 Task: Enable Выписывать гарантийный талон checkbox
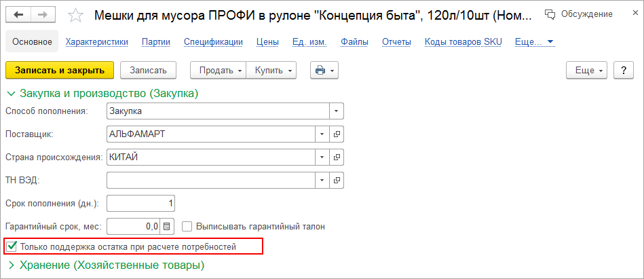pyautogui.click(x=188, y=226)
